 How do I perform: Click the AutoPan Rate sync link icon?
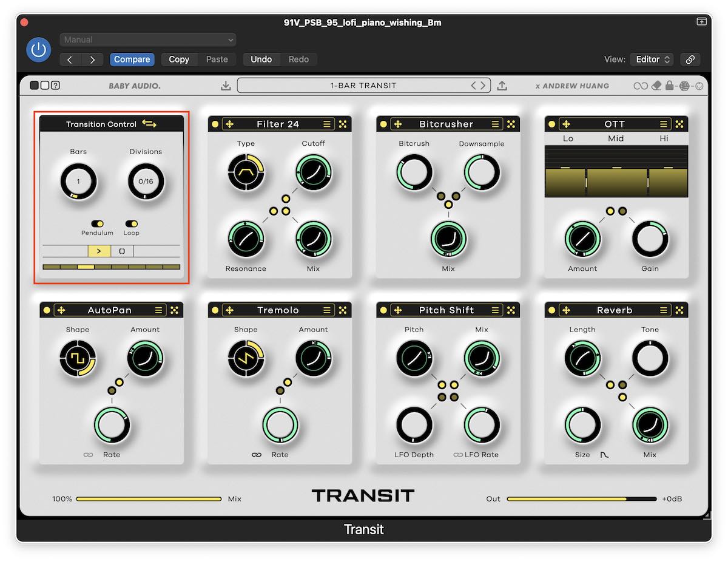pyautogui.click(x=89, y=455)
